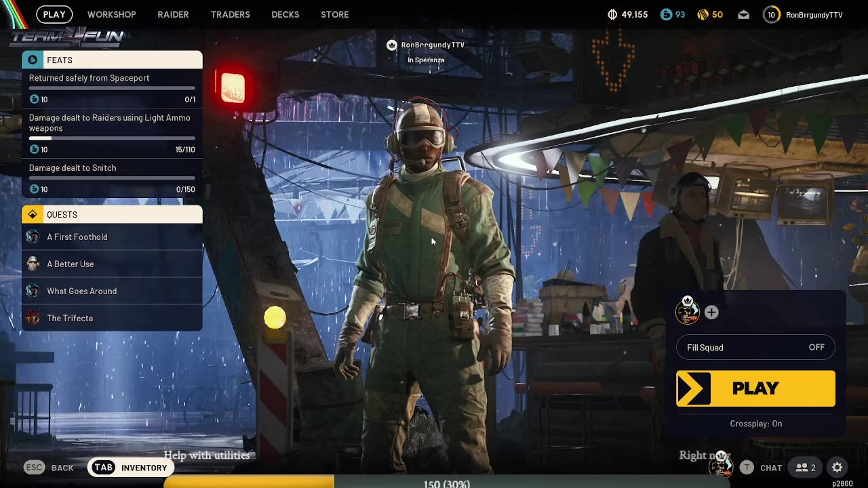The width and height of the screenshot is (868, 488).
Task: Click the 'In Speranza' status text
Action: coord(426,60)
